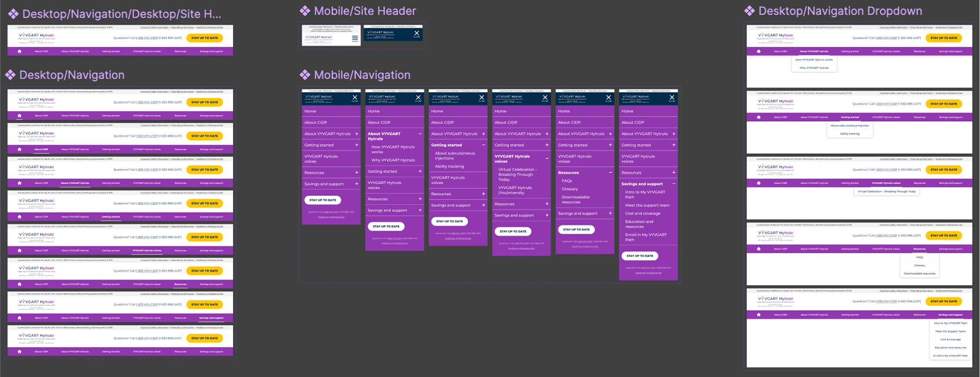980x377 pixels.
Task: Click the diamond icon beside Desktop/Navigation/Desktop/Site H... title
Action: click(13, 14)
